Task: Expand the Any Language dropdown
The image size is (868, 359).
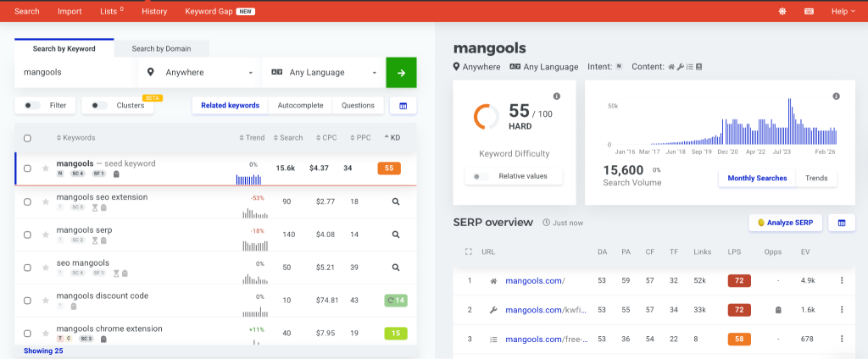Action: (323, 73)
